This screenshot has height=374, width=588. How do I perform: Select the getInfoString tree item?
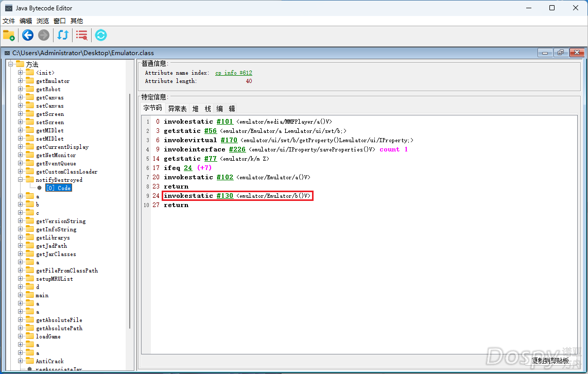pyautogui.click(x=56, y=229)
